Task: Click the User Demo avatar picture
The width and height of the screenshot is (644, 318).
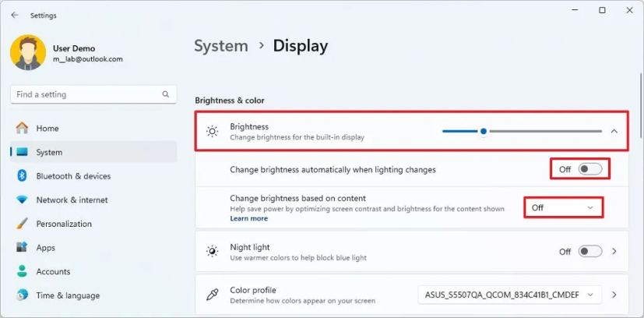Action: pos(28,52)
